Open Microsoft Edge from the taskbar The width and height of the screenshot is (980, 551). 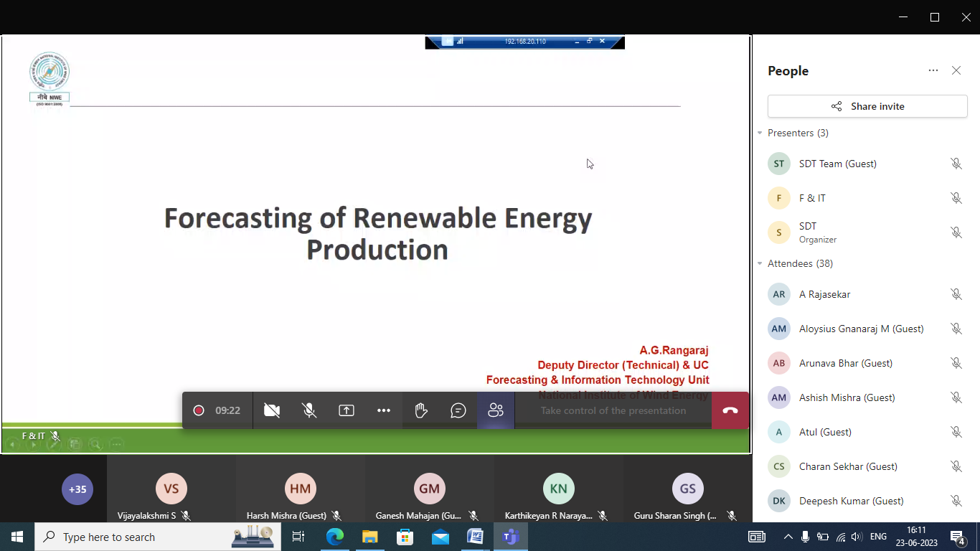334,537
